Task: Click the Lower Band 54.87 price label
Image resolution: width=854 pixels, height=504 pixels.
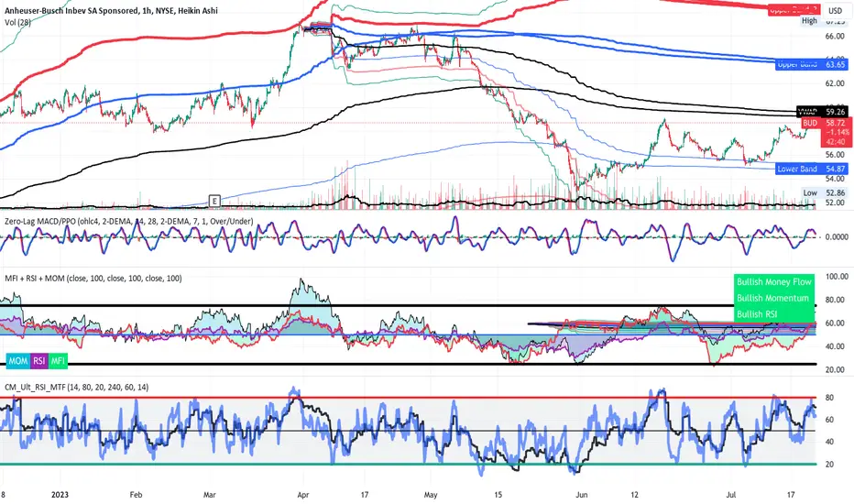Action: pyautogui.click(x=812, y=169)
